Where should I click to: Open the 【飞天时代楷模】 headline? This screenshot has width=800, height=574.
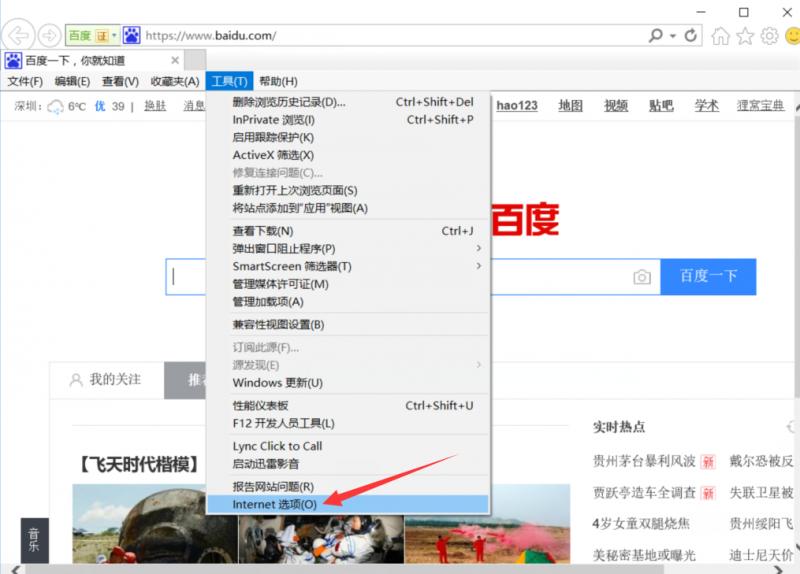(139, 465)
